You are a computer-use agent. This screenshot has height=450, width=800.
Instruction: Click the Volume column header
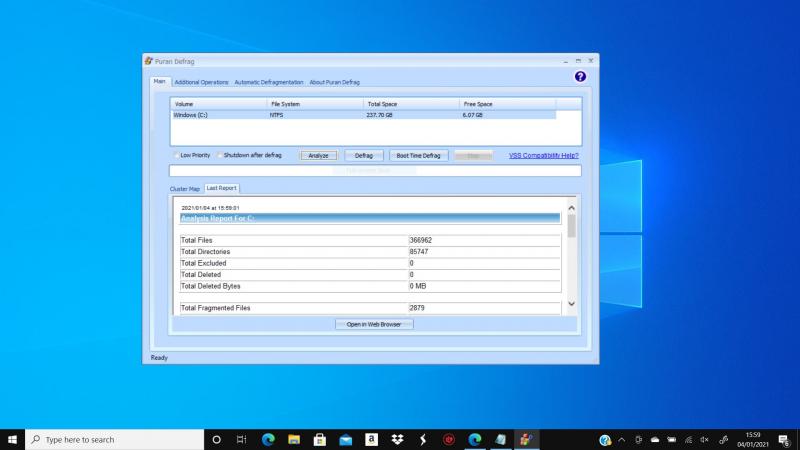tap(219, 104)
